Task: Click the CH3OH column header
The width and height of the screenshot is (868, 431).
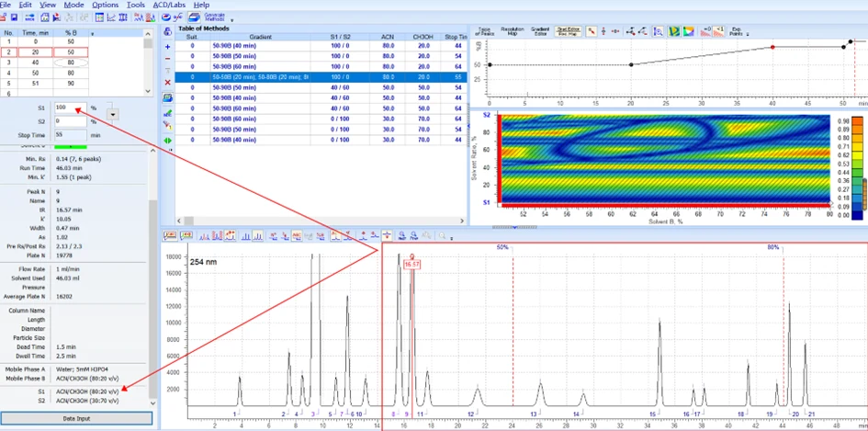Action: click(x=422, y=37)
